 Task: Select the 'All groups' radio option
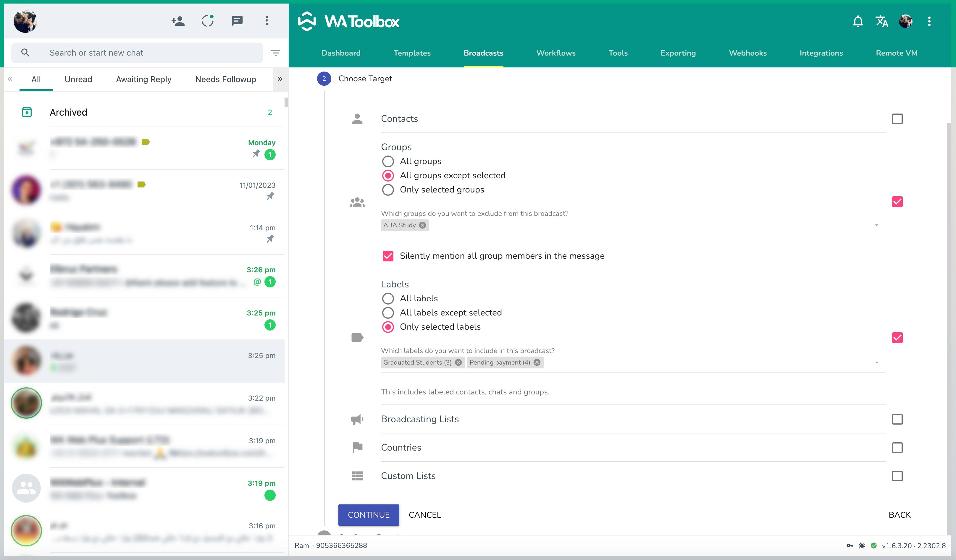pos(388,161)
